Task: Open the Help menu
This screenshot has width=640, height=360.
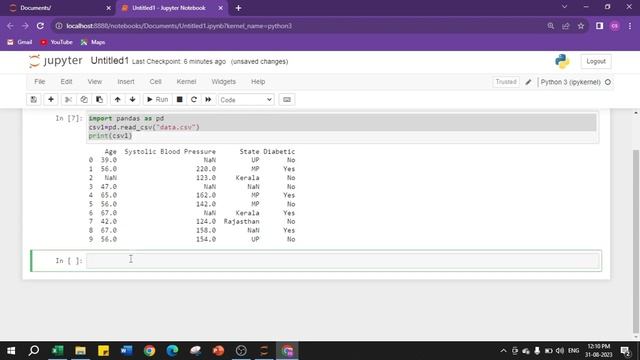Action: click(258, 82)
